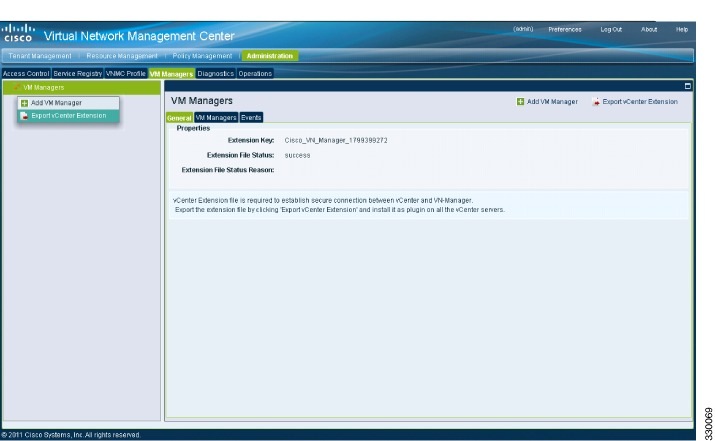Viewport: 715px width, 441px height.
Task: Click the export icon beside header Export vCenter Extension
Action: point(596,102)
